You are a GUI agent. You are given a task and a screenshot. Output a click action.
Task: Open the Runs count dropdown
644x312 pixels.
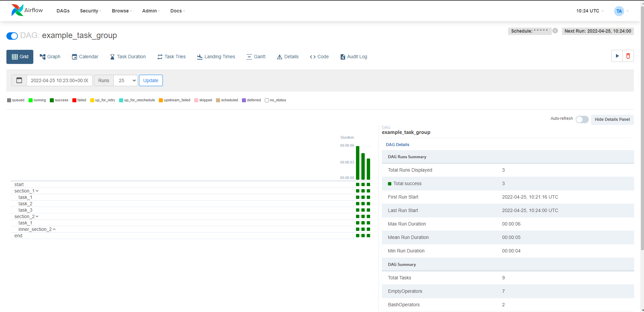126,80
